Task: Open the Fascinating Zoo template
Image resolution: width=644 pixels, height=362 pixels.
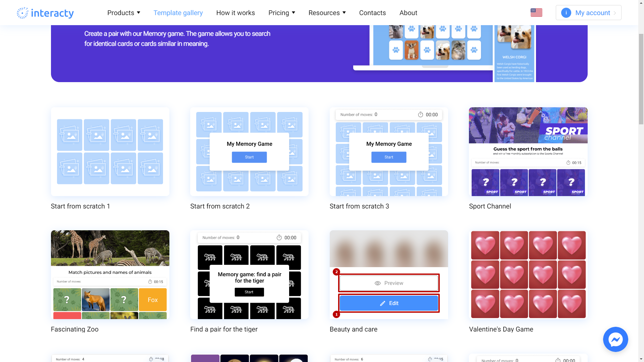Action: click(x=110, y=275)
